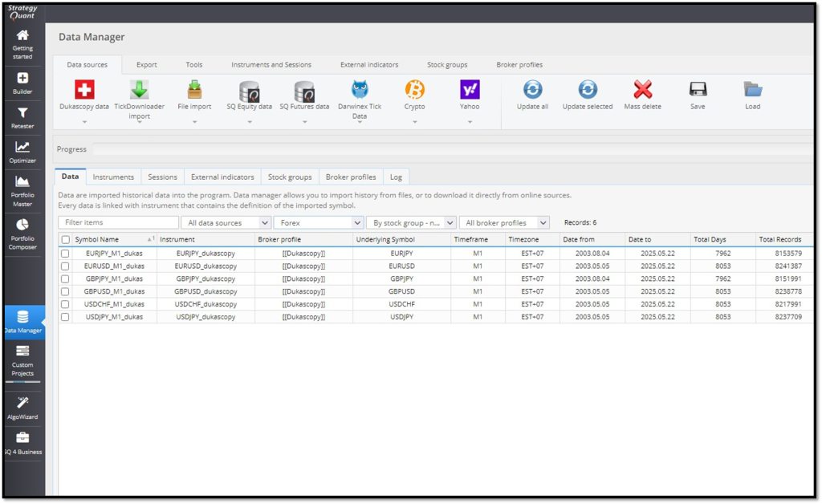822x504 pixels.
Task: Click the Darwinex Tick Data owl icon
Action: pos(360,90)
